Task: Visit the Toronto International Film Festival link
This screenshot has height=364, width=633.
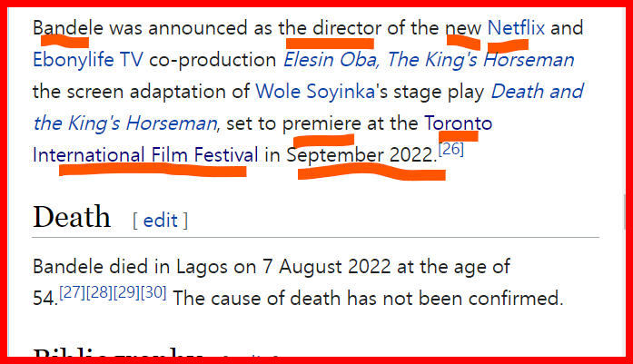Action: click(x=145, y=155)
